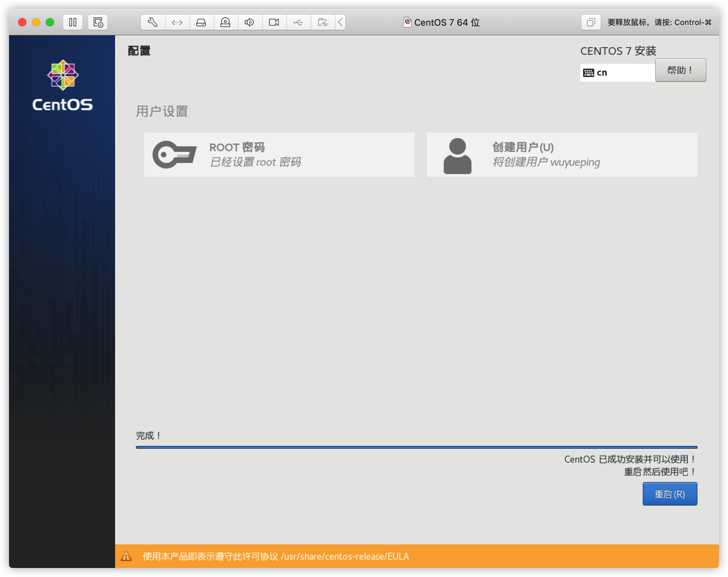
Task: Open the snapshots manager icon
Action: pyautogui.click(x=98, y=23)
